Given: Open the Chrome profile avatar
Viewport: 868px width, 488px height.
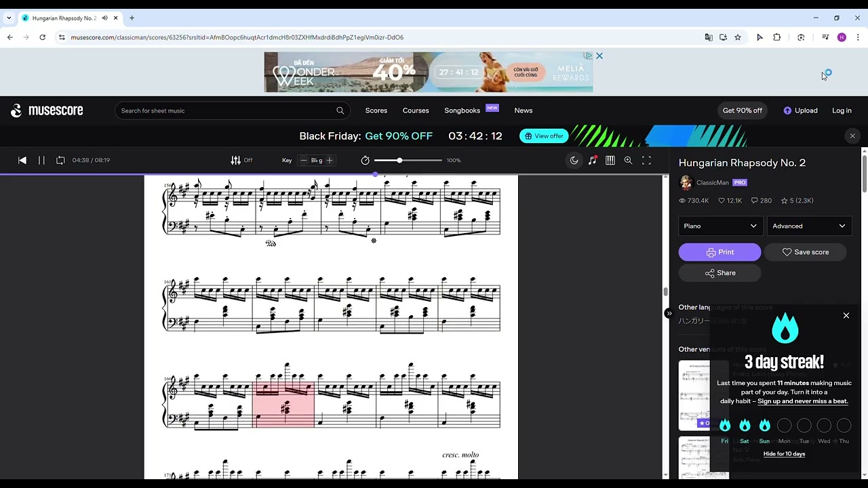Looking at the screenshot, I should pyautogui.click(x=842, y=37).
